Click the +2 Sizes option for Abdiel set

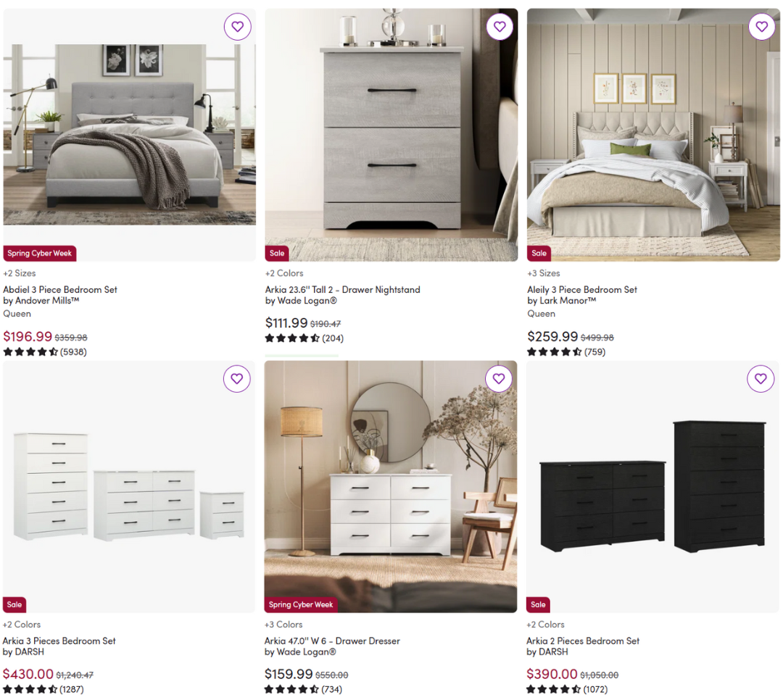20,273
